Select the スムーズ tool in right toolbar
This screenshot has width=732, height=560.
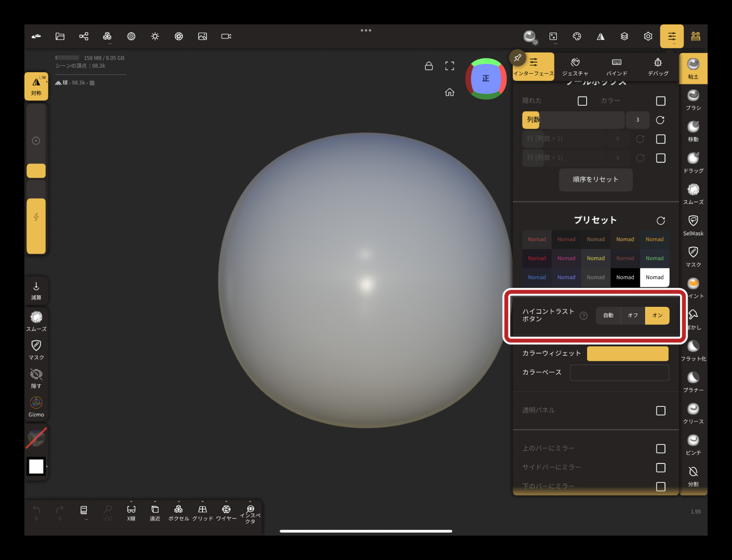tap(693, 194)
